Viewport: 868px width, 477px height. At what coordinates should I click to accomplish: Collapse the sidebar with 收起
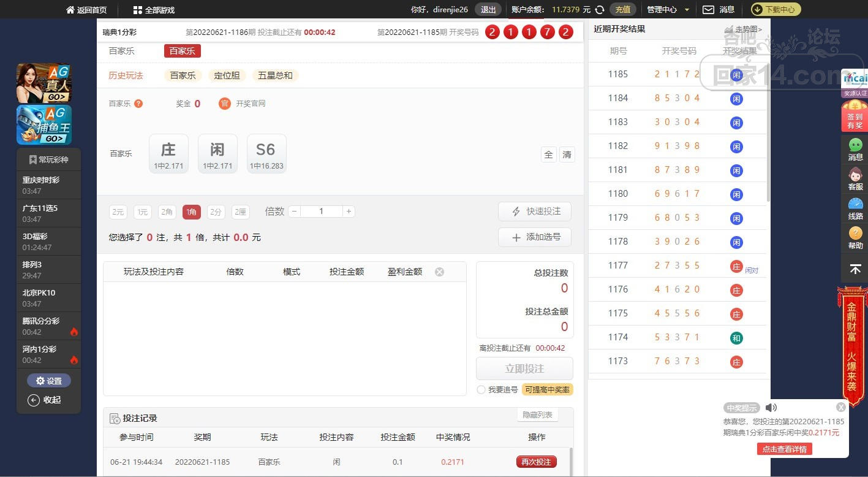click(x=45, y=400)
